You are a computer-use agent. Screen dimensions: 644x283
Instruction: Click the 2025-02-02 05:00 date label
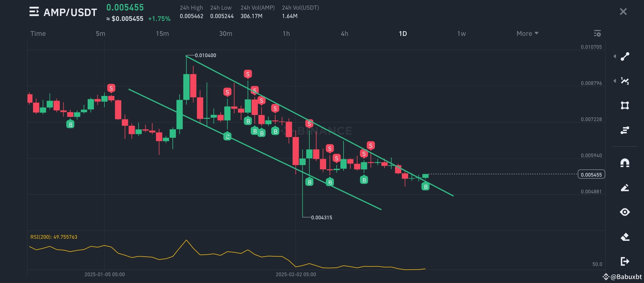coord(296,274)
